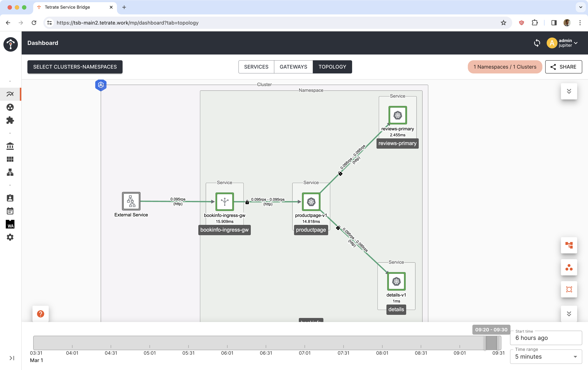
Task: Open the puzzle piece extensions sidebar icon
Action: coord(10,120)
